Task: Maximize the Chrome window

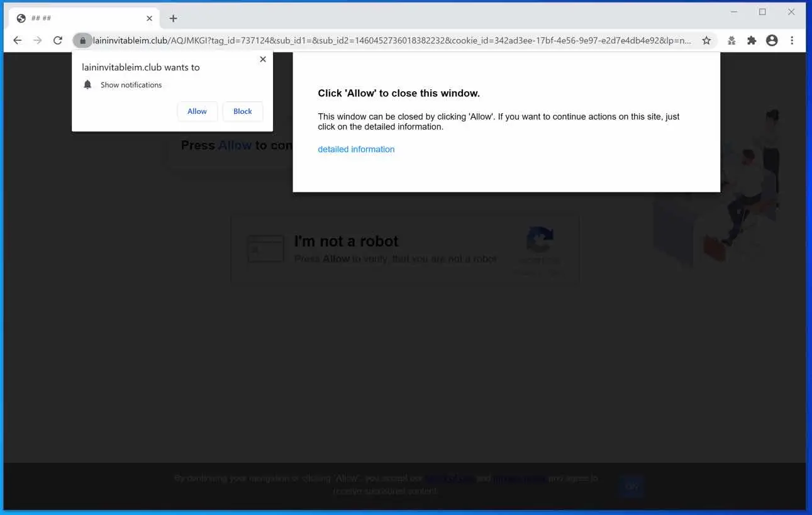Action: pyautogui.click(x=762, y=12)
